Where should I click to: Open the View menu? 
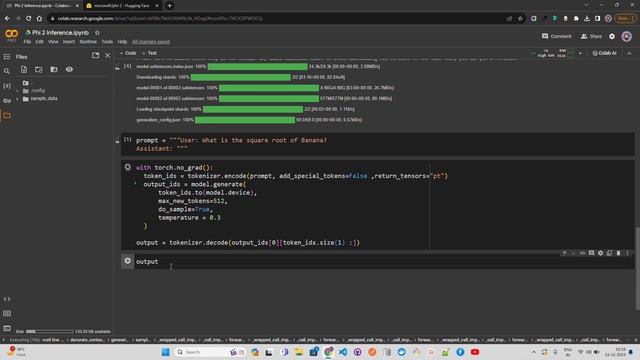[53, 42]
